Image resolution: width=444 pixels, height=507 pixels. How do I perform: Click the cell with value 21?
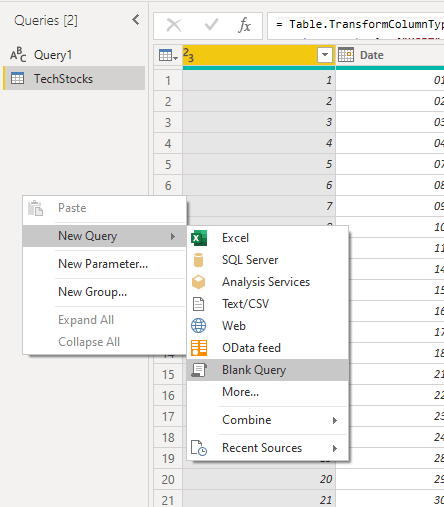pyautogui.click(x=259, y=499)
